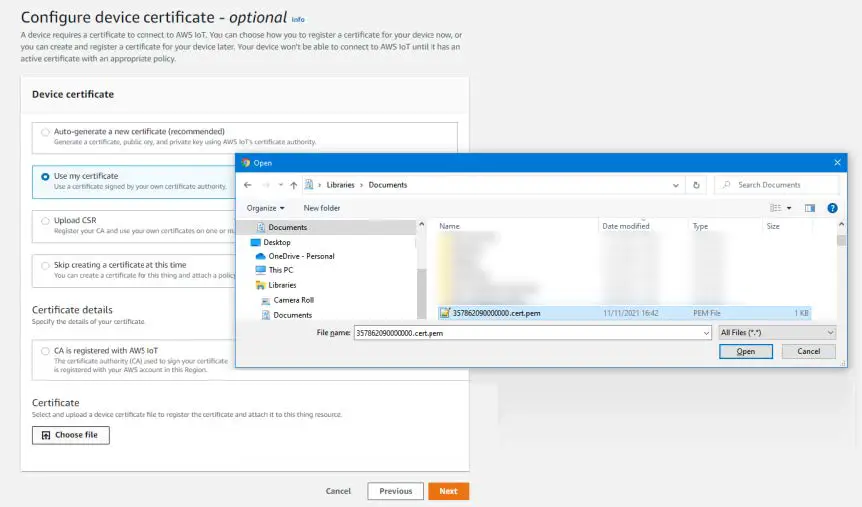Image resolution: width=862 pixels, height=507 pixels.
Task: Open view options dropdown arrow
Action: (789, 208)
